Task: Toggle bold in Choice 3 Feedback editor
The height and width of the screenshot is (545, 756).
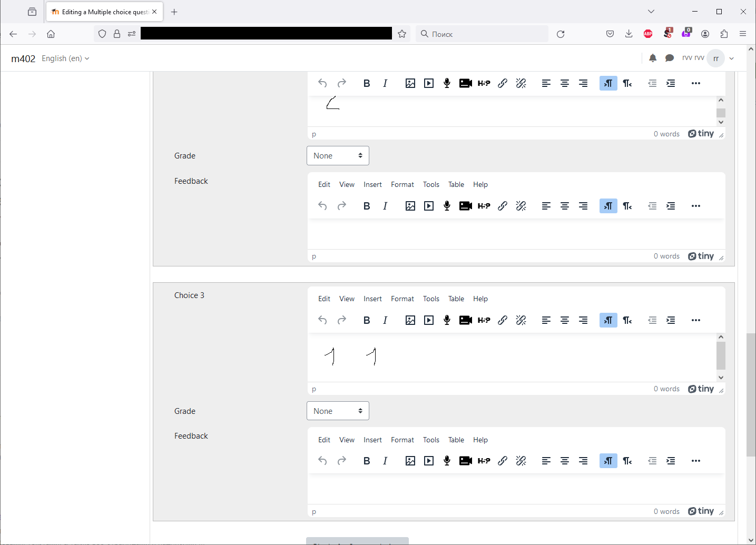Action: pyautogui.click(x=367, y=461)
